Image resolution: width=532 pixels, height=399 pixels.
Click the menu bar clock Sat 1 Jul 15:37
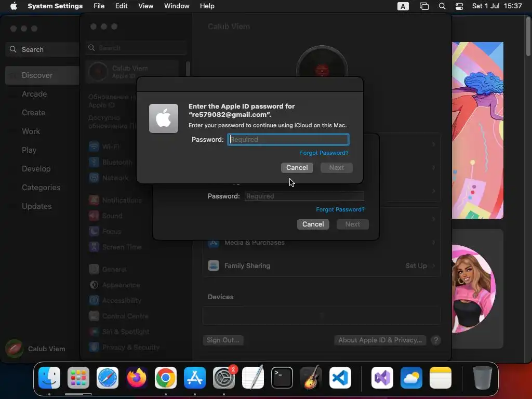(x=497, y=6)
